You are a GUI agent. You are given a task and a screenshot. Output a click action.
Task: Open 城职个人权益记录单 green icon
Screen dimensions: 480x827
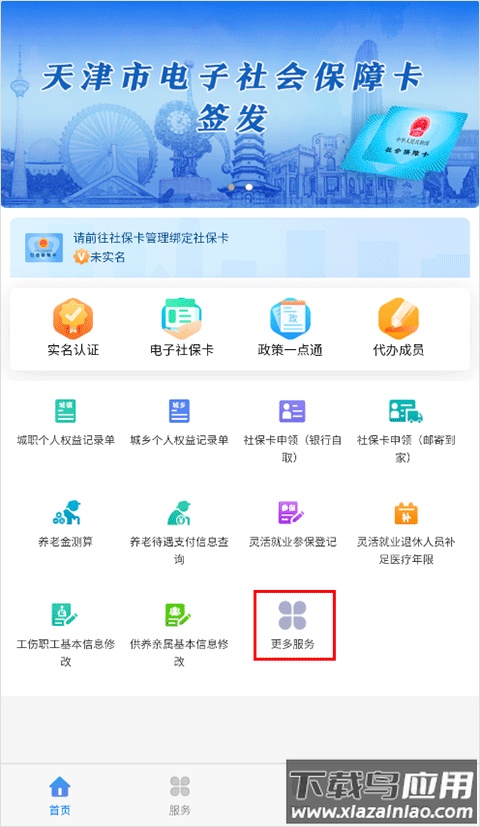pyautogui.click(x=65, y=411)
